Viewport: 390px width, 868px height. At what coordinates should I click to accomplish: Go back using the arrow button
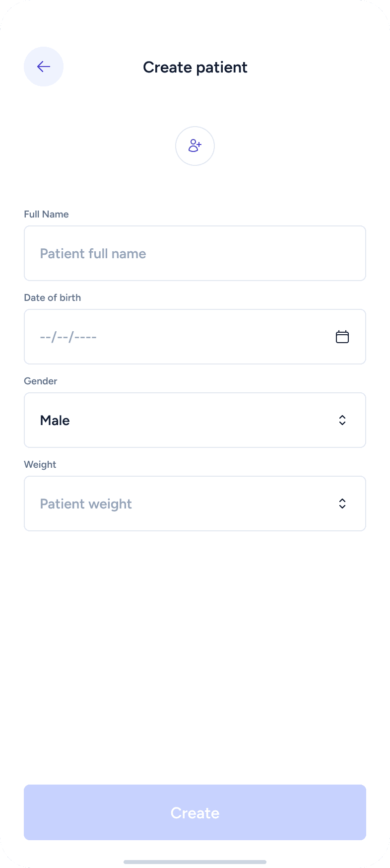pos(44,67)
